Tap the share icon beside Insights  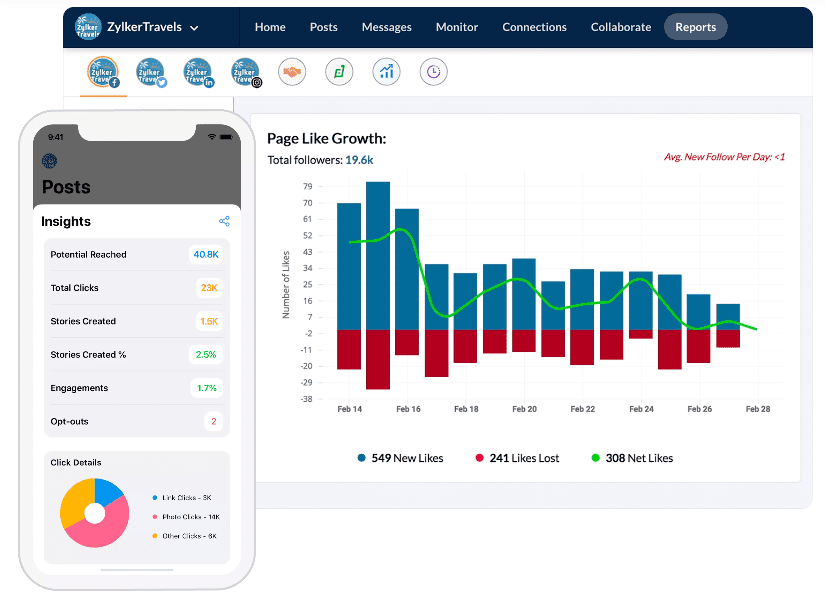click(x=224, y=221)
